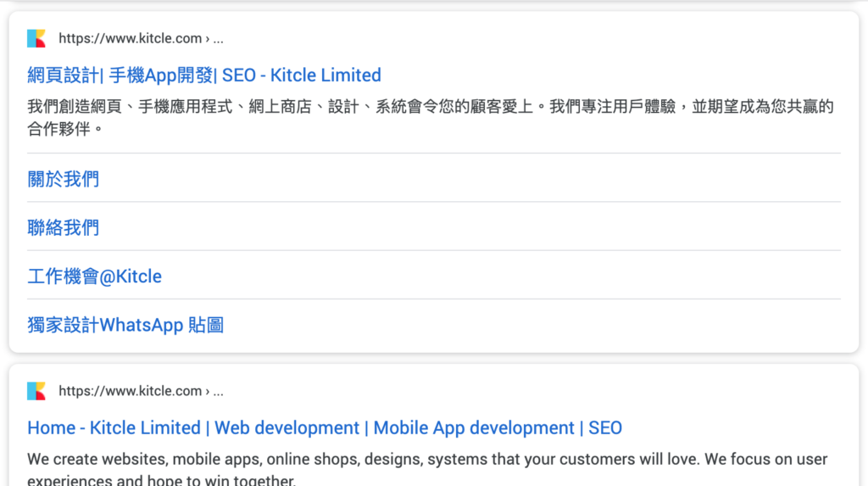
Task: Open the 工作機會@Kitcle sitelink
Action: pos(95,276)
